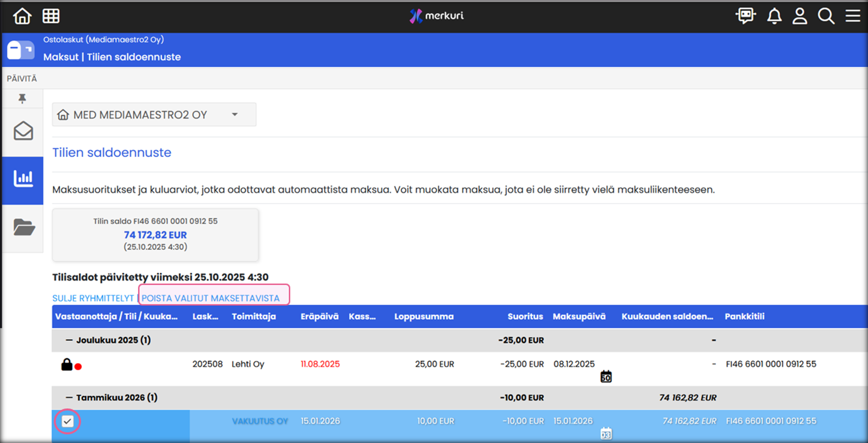The image size is (868, 443).
Task: Uncheck the Vakuutus Oy payment row checkbox
Action: (x=67, y=421)
